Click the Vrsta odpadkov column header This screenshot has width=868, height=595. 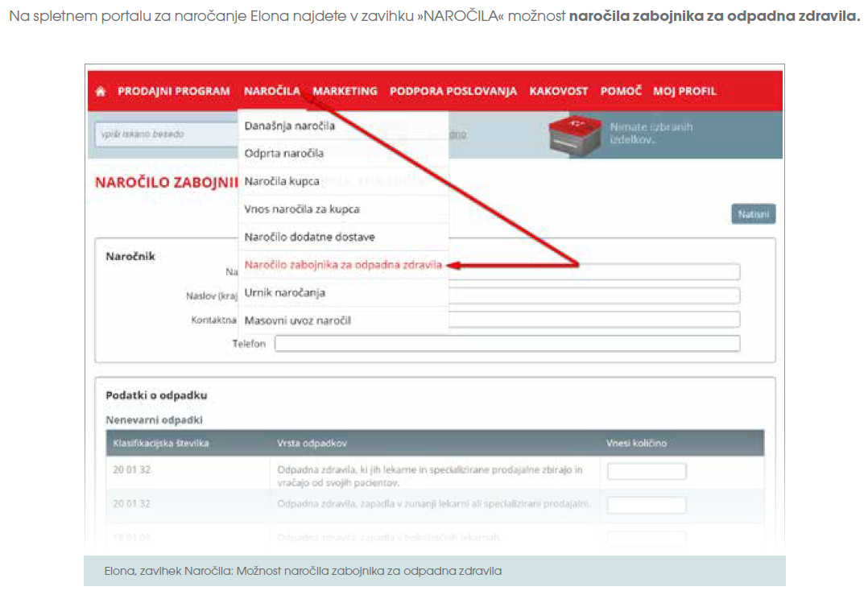(312, 444)
